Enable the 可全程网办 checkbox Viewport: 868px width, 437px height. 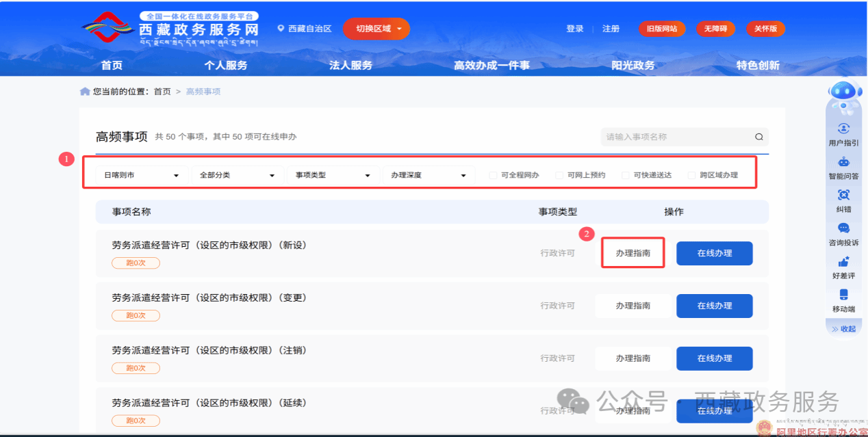tap(493, 175)
